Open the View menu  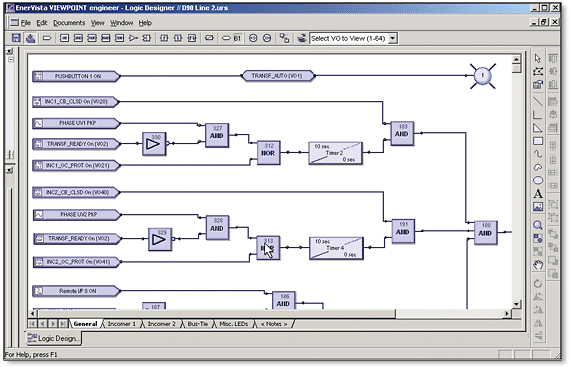(x=97, y=23)
